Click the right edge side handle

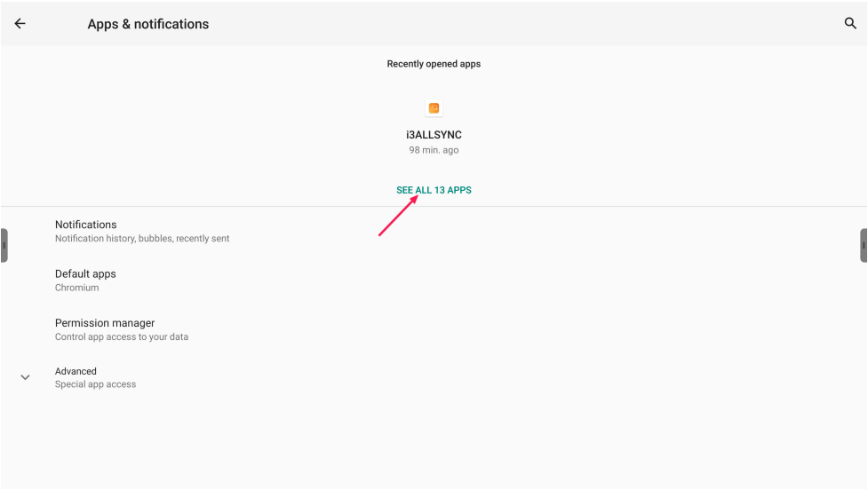pos(864,246)
